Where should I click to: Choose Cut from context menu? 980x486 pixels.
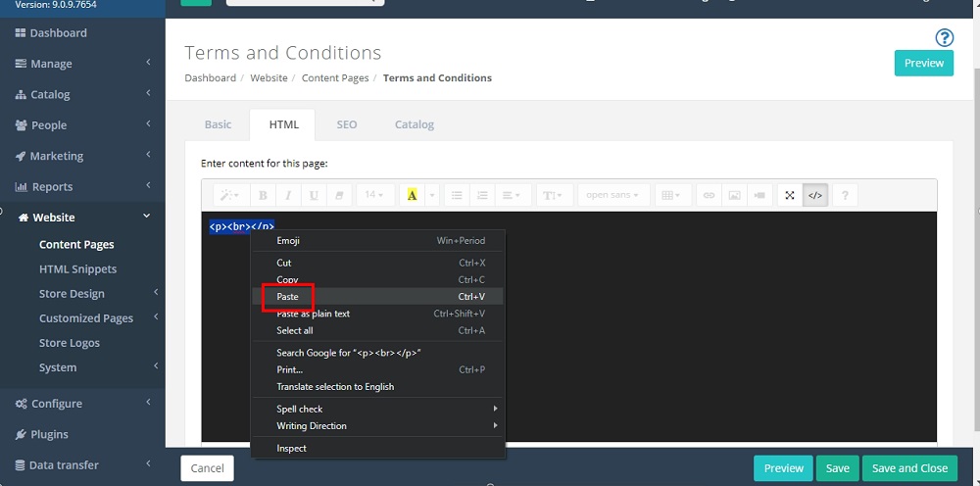[x=378, y=263]
